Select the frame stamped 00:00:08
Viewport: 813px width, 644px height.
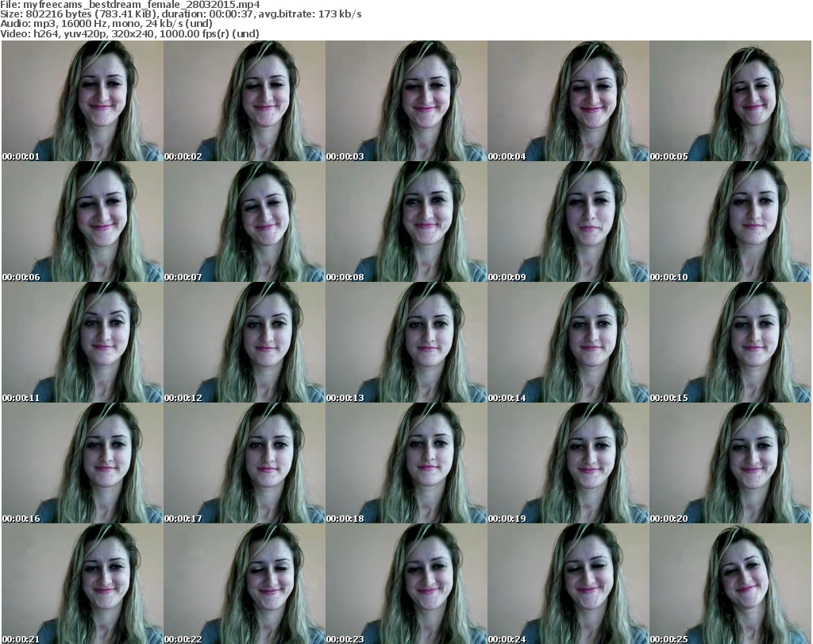click(406, 222)
